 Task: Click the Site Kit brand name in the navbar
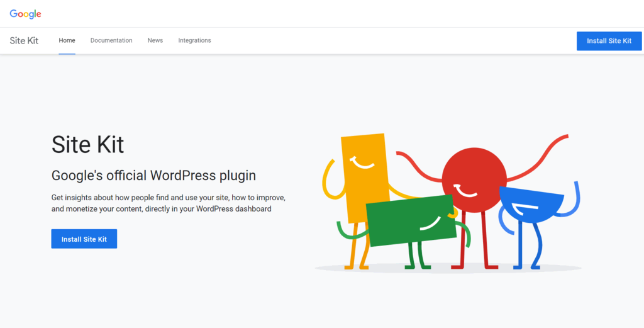click(x=24, y=40)
